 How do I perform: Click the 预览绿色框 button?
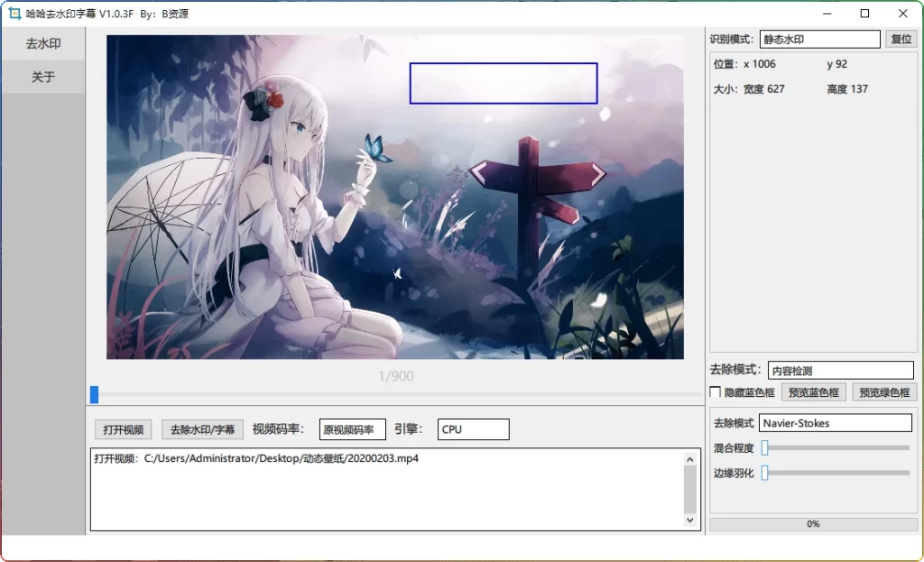(x=884, y=392)
